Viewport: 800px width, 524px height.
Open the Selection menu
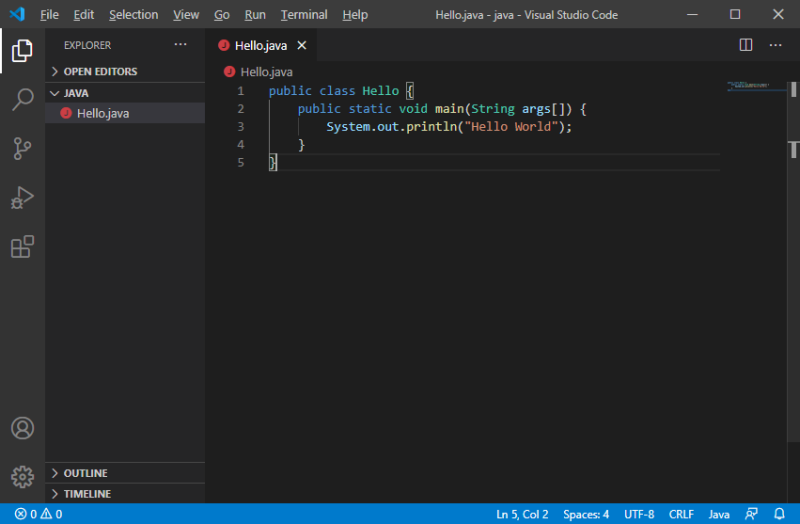click(x=134, y=15)
